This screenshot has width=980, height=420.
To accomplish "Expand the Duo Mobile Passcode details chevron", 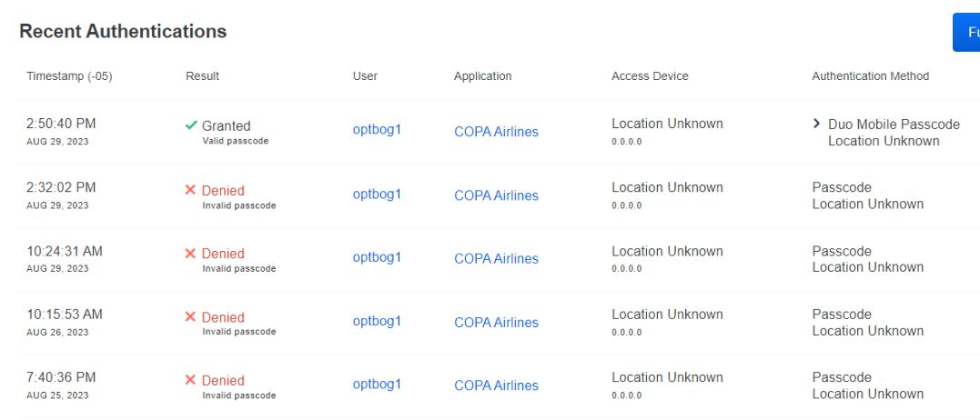I will pos(816,124).
